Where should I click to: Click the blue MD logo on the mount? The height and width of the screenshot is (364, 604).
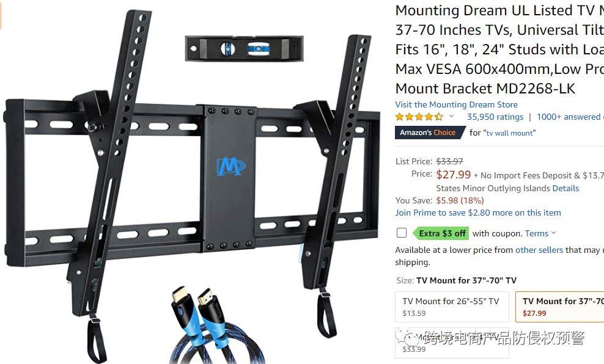[x=230, y=166]
